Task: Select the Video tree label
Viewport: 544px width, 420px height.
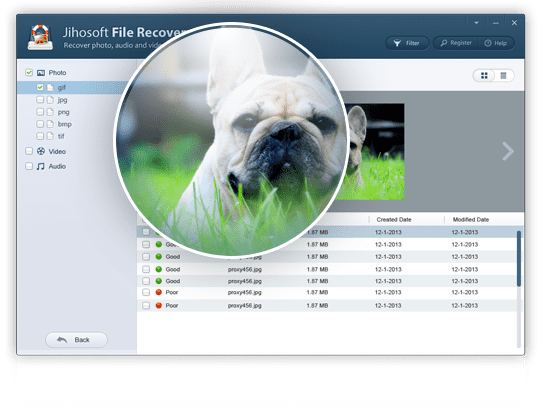Action: click(x=57, y=152)
